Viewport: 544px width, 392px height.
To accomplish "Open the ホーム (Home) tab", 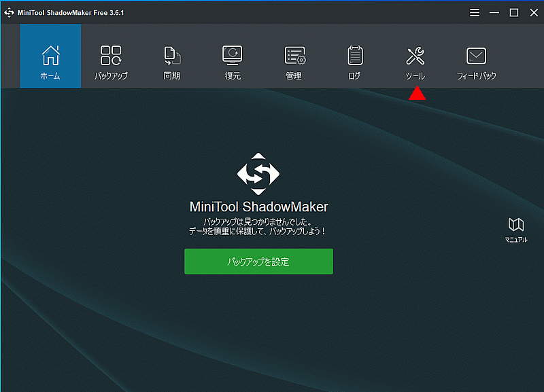I will [50, 56].
